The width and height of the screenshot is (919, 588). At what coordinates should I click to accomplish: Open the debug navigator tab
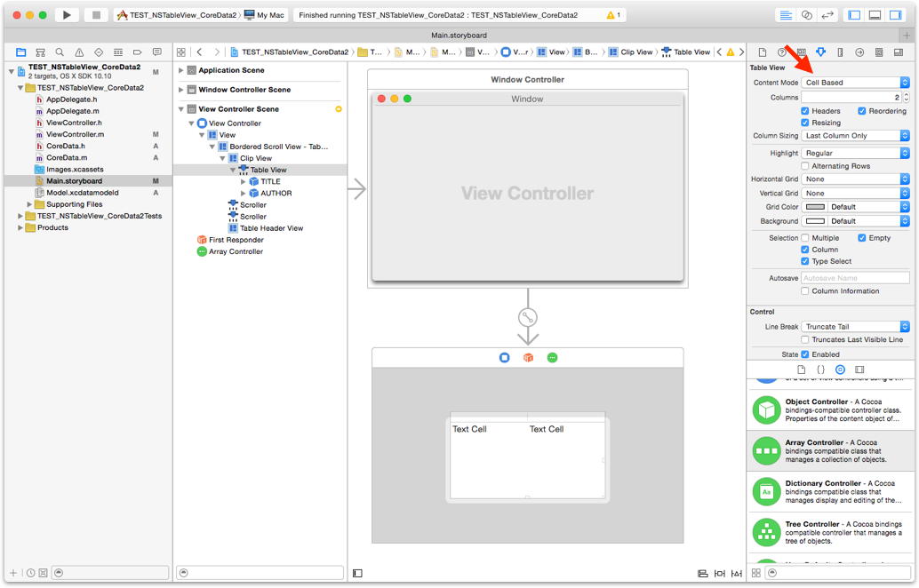(118, 52)
